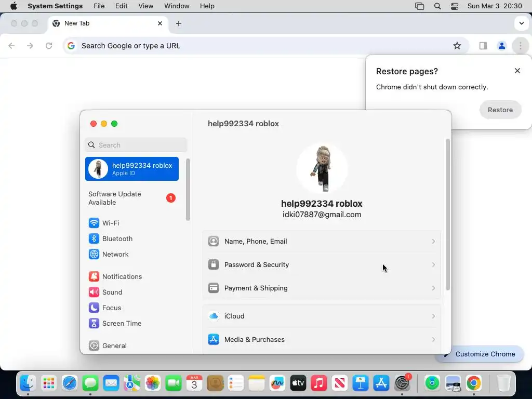Click Stage Manager menu bar icon
The width and height of the screenshot is (532, 399).
point(420,6)
